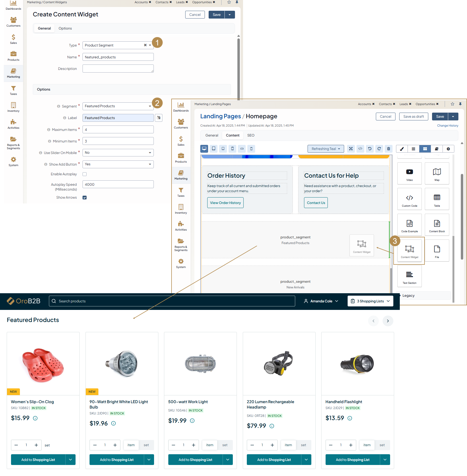The height and width of the screenshot is (476, 467).
Task: Clear canvas with trash icon in editor
Action: click(x=388, y=149)
